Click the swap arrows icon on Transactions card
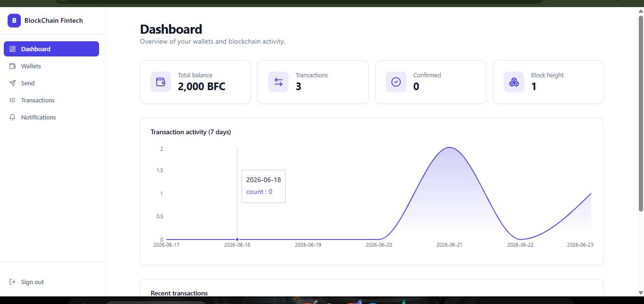 tap(278, 82)
